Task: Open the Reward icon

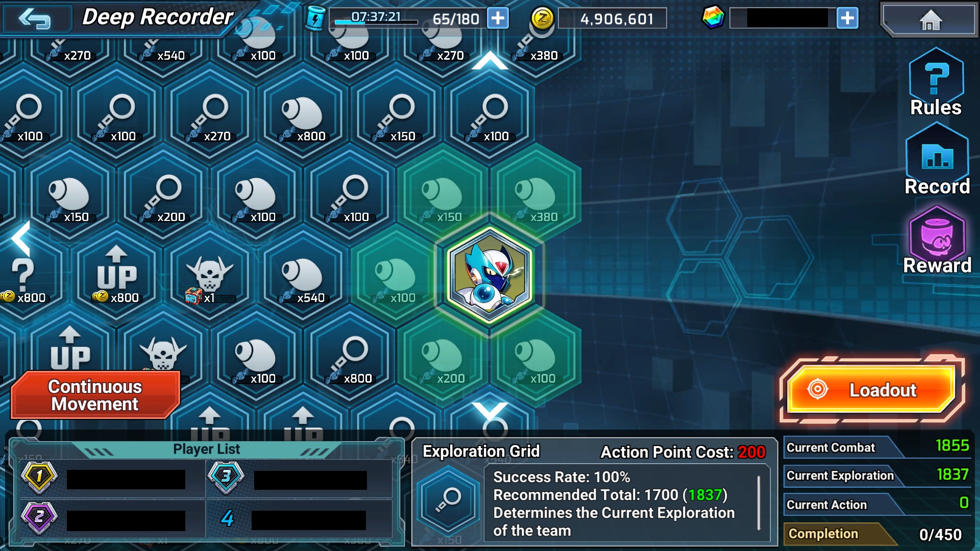Action: [x=937, y=240]
